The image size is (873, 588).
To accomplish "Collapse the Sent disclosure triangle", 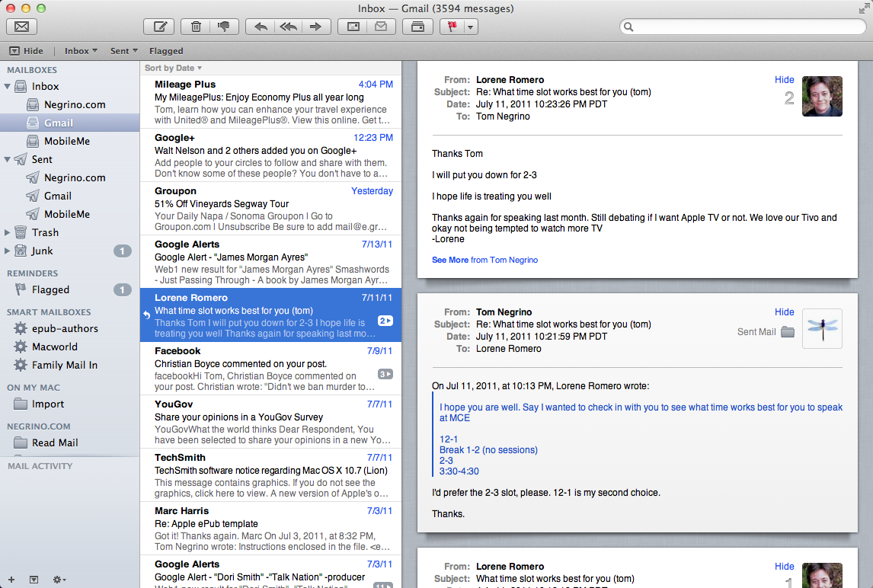I will (x=8, y=159).
